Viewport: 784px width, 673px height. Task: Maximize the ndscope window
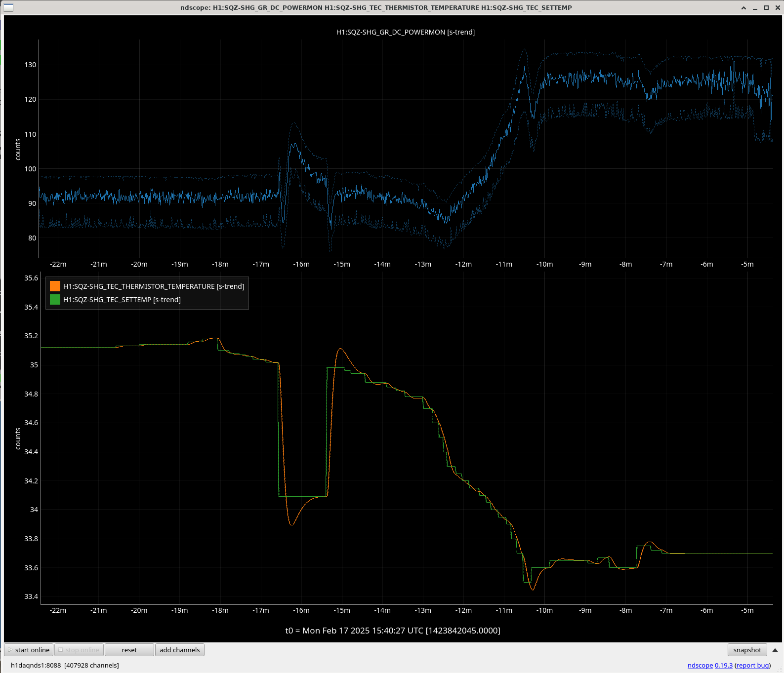click(x=766, y=8)
